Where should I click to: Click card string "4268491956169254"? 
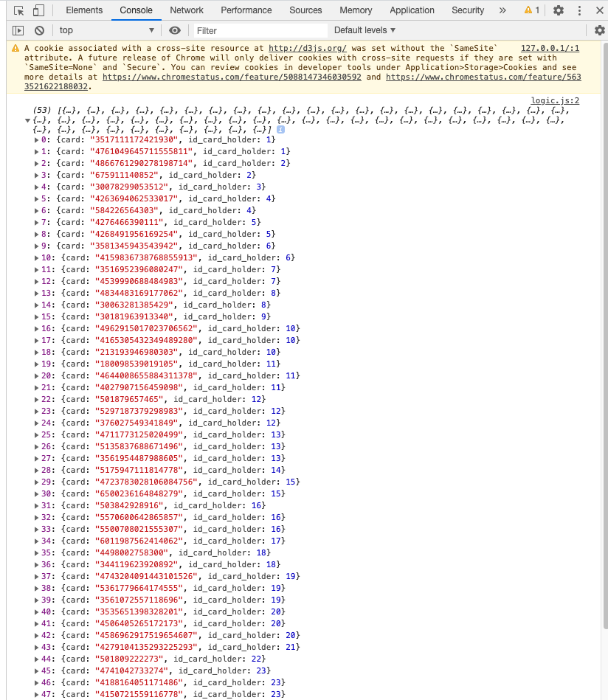134,234
